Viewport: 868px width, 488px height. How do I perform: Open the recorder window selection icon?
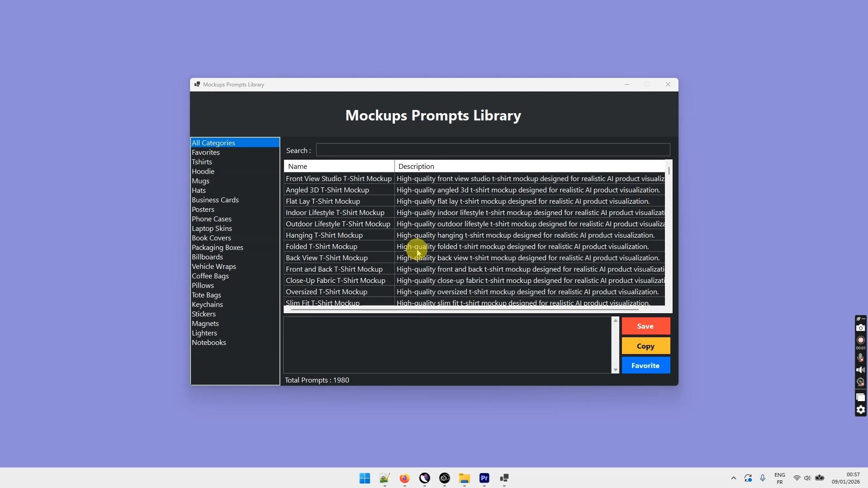860,397
